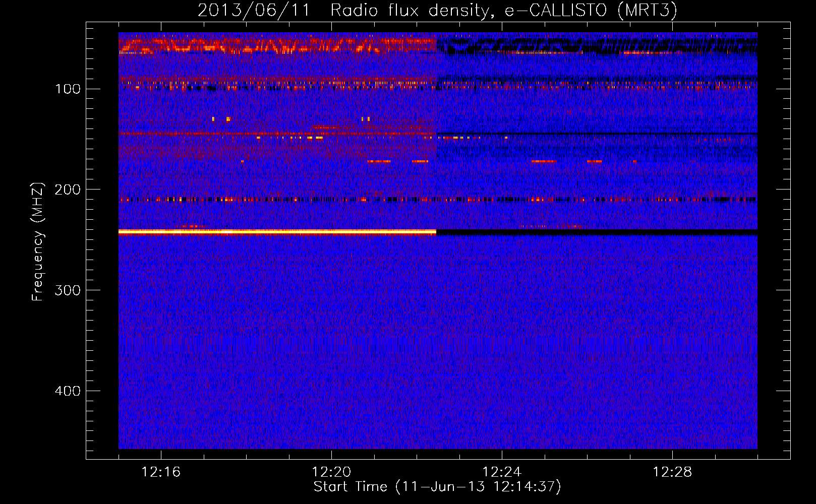Click the '12:24' time tick label
Screen dimensions: 816x504
tap(502, 472)
